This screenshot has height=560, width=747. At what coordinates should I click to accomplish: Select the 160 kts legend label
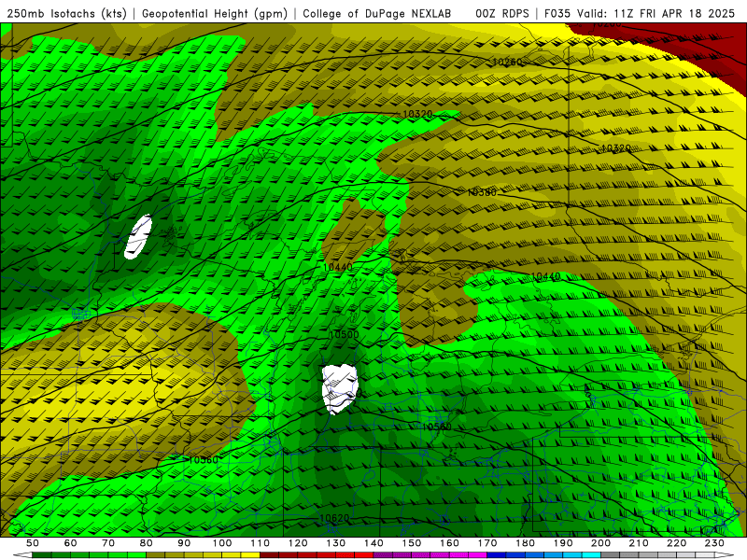(x=449, y=543)
